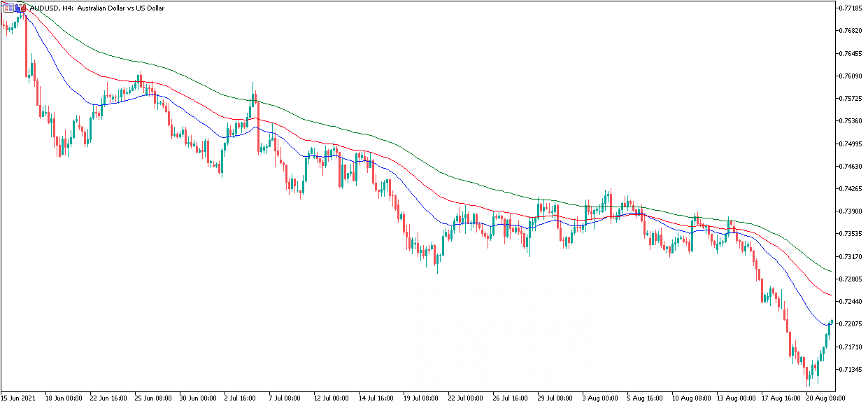This screenshot has height=404, width=868.
Task: Click the 0.76090 price label
Action: [x=851, y=76]
